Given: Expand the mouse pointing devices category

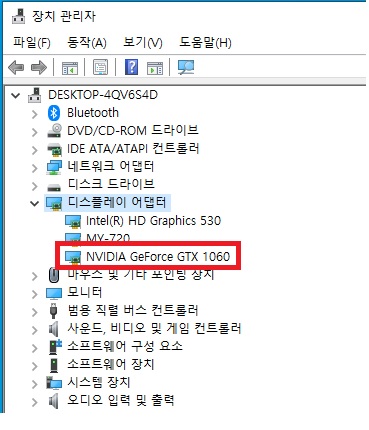Looking at the screenshot, I should click(35, 276).
